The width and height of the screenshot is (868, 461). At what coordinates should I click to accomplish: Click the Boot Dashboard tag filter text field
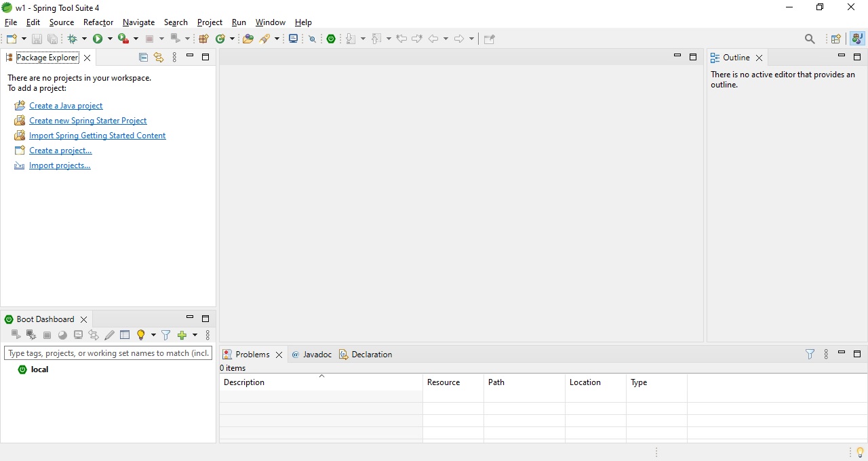point(108,353)
